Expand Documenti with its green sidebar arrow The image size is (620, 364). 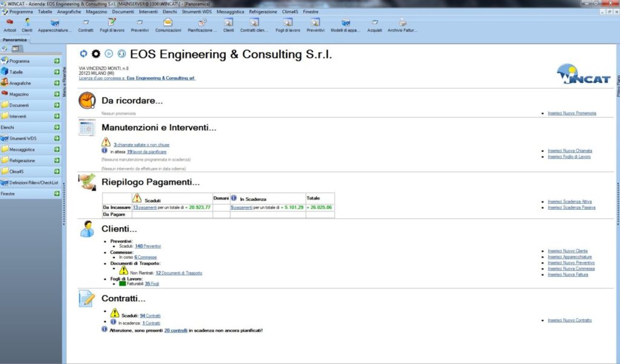(57, 105)
